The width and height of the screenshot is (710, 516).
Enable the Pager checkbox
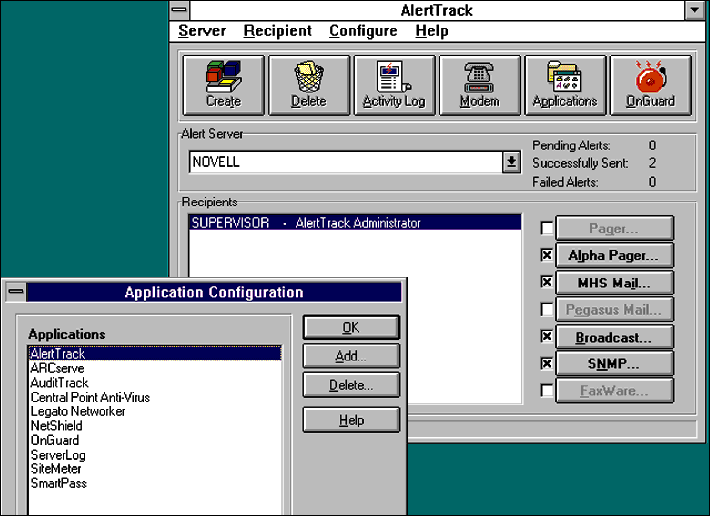(x=547, y=228)
